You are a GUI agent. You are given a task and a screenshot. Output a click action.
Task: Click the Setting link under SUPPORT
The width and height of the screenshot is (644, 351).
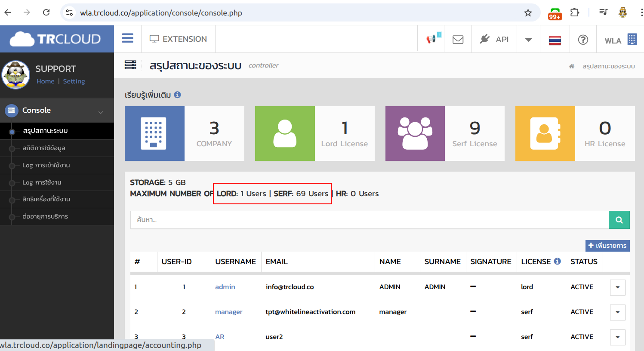click(x=74, y=81)
